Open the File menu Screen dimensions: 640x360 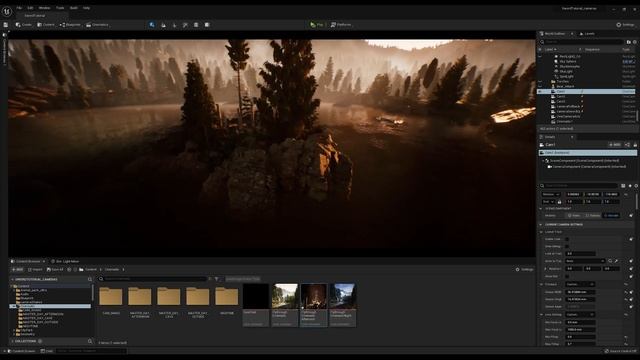pos(19,8)
